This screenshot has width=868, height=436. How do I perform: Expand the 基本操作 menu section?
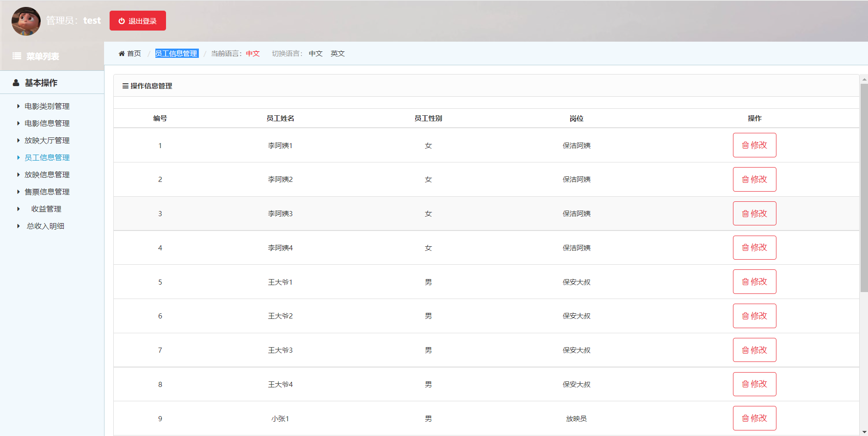pyautogui.click(x=52, y=83)
